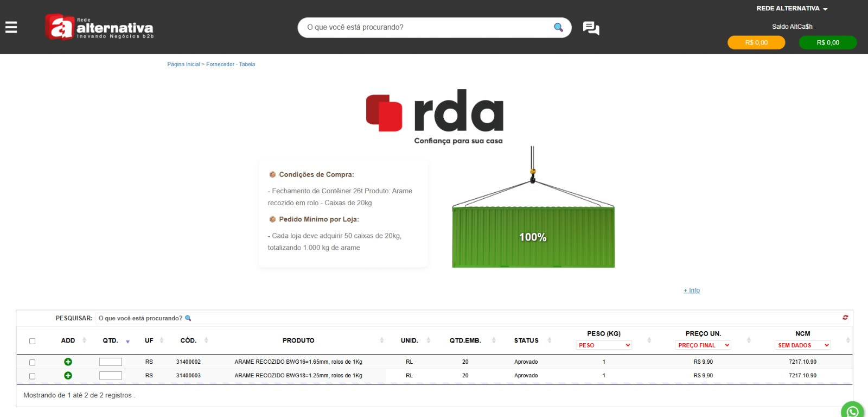Click the + Info link
Image resolution: width=868 pixels, height=417 pixels.
692,290
